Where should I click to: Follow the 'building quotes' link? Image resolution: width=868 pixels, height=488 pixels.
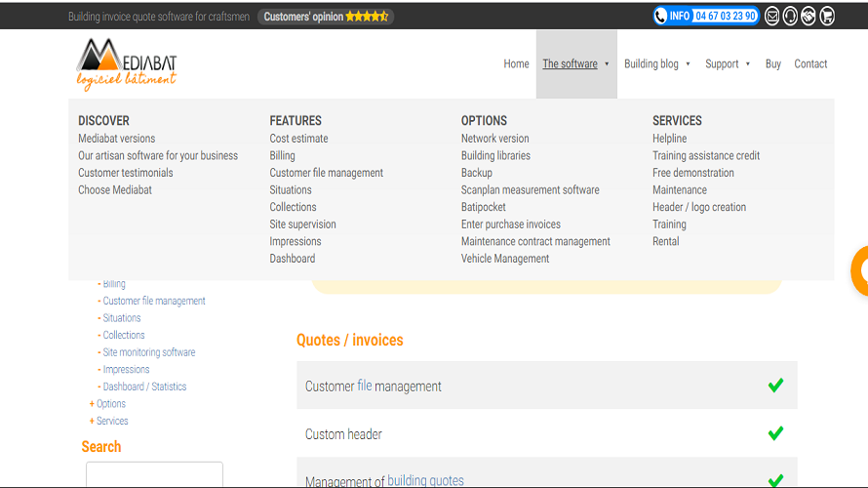click(425, 480)
